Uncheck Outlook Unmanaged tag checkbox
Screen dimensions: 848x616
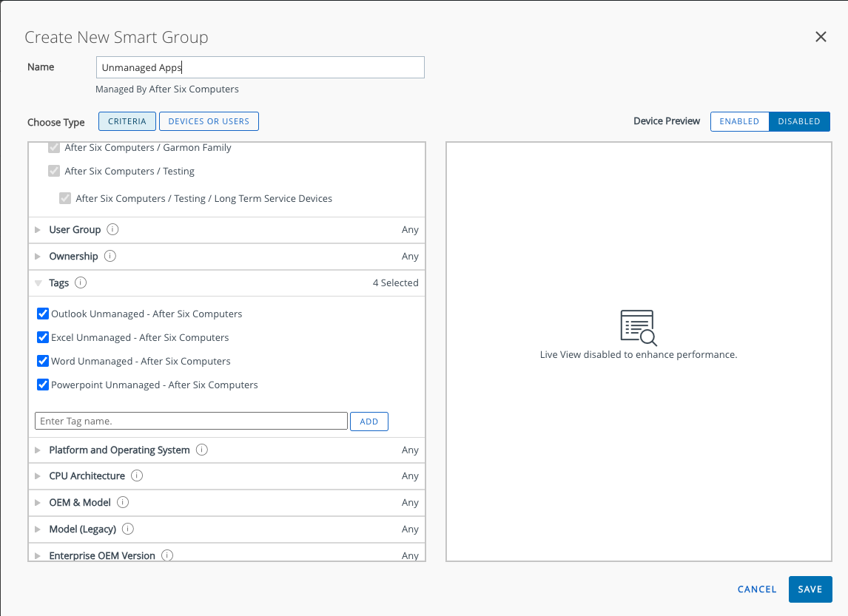point(43,314)
